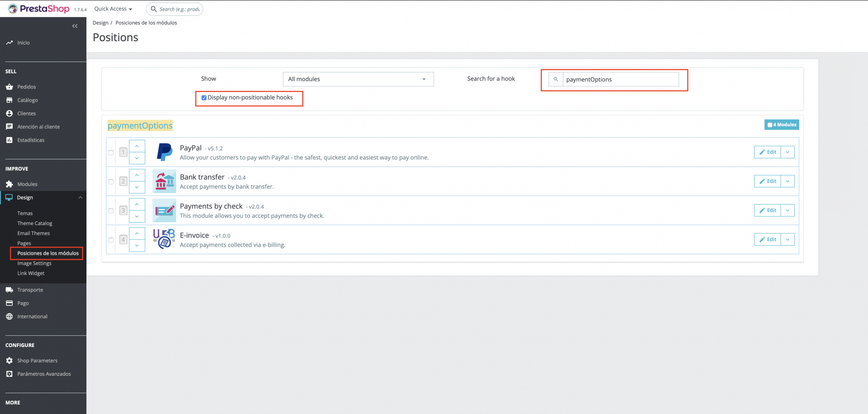The image size is (868, 414).
Task: Move E-invoice up one position
Action: click(137, 233)
